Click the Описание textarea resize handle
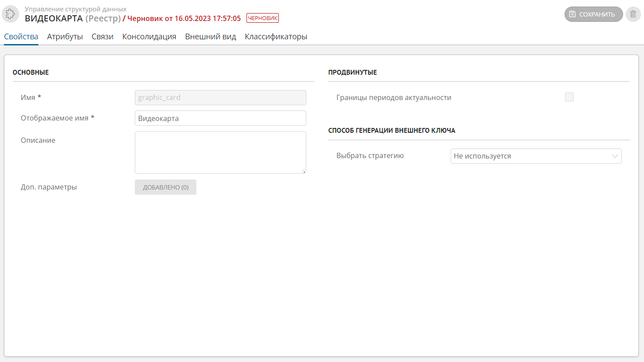This screenshot has height=362, width=644. 304,172
